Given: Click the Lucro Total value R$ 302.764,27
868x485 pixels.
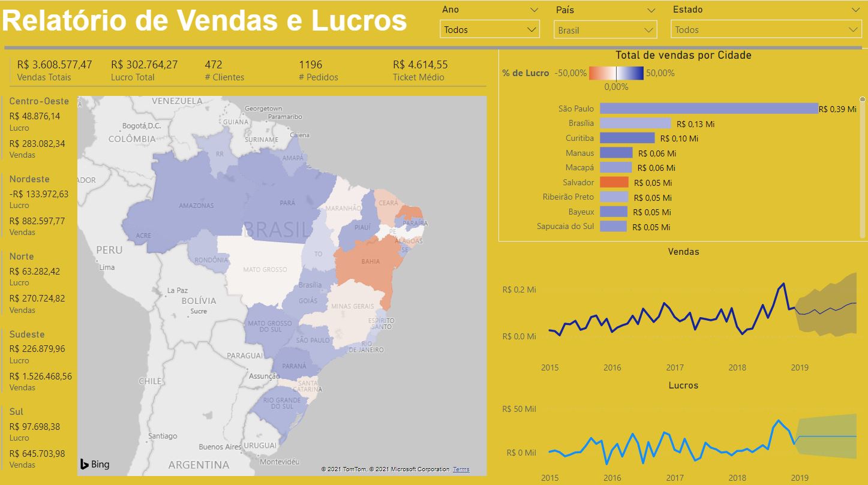Looking at the screenshot, I should (145, 65).
